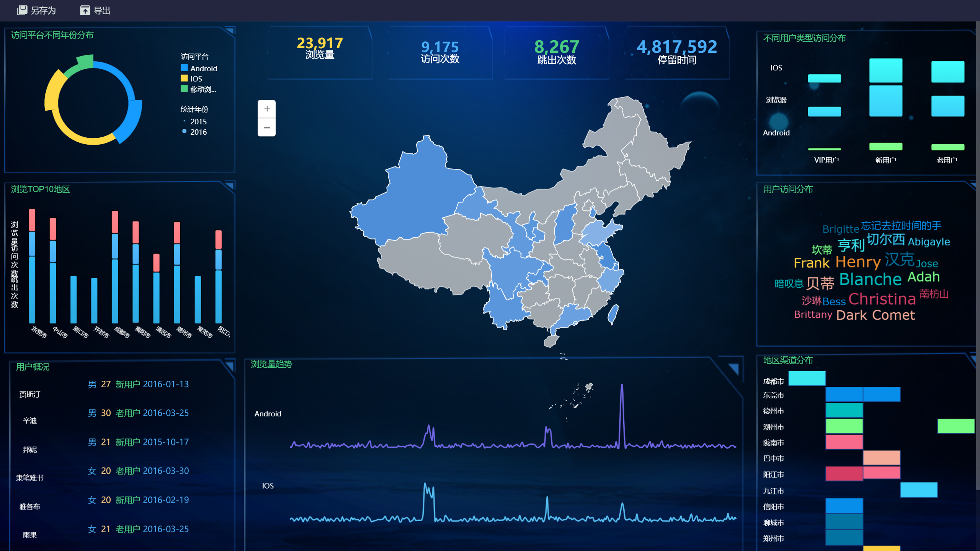
Task: Click the IOS trend line label
Action: tap(268, 486)
